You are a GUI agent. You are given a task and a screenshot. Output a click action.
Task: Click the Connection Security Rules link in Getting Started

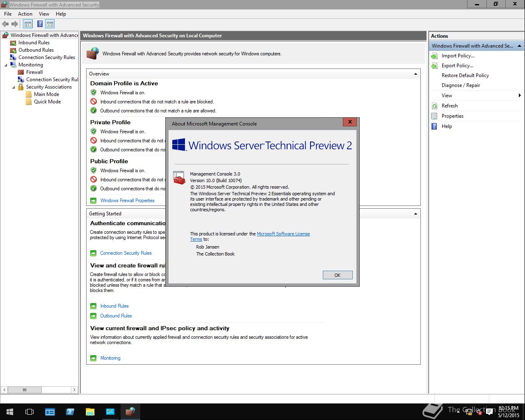tap(126, 253)
